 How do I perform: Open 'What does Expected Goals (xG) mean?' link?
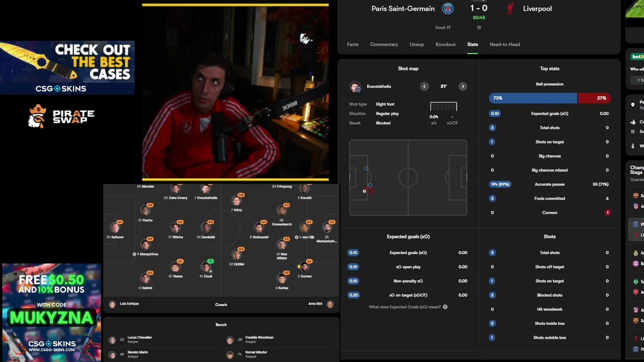[x=405, y=307]
